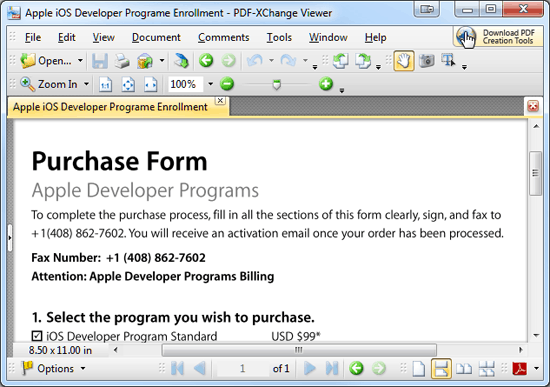This screenshot has height=387, width=550.
Task: Select the Snapshot camera tool
Action: (x=427, y=61)
